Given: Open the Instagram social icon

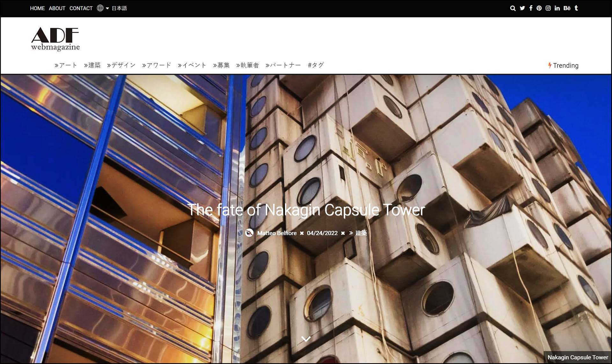Looking at the screenshot, I should [x=548, y=8].
